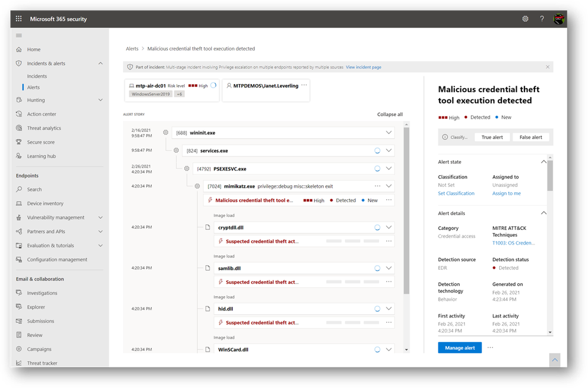Click the Campaigns icon

(19, 349)
